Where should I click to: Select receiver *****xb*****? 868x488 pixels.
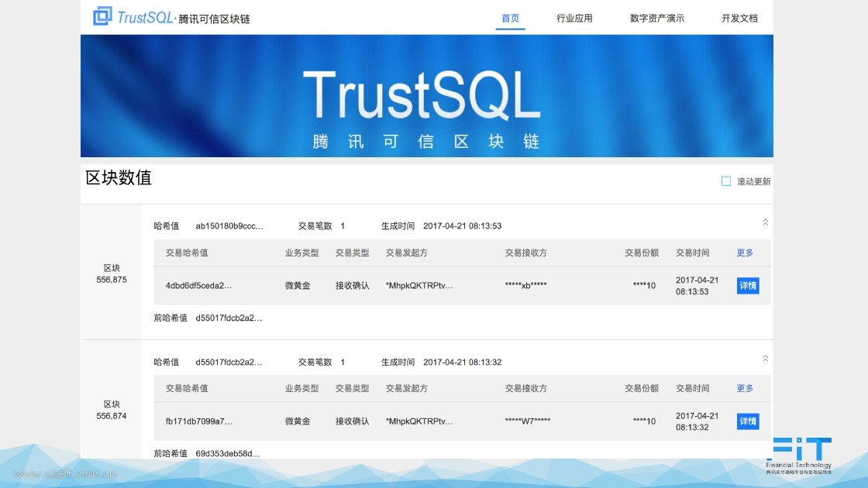tap(525, 286)
